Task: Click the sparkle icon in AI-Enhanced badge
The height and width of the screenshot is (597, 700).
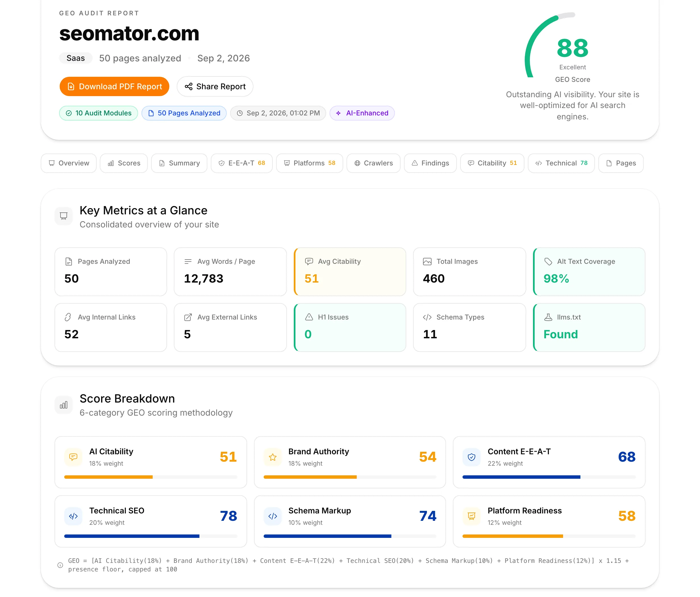Action: (x=338, y=113)
